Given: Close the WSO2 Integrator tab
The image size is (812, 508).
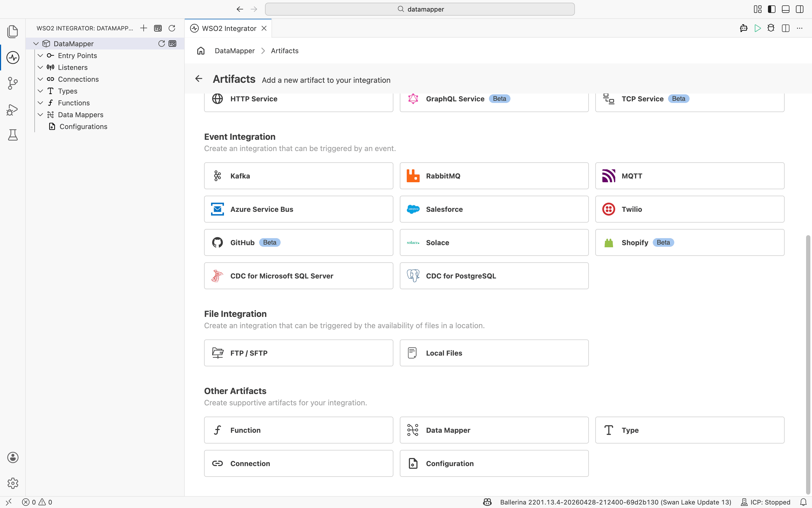Looking at the screenshot, I should (x=264, y=28).
